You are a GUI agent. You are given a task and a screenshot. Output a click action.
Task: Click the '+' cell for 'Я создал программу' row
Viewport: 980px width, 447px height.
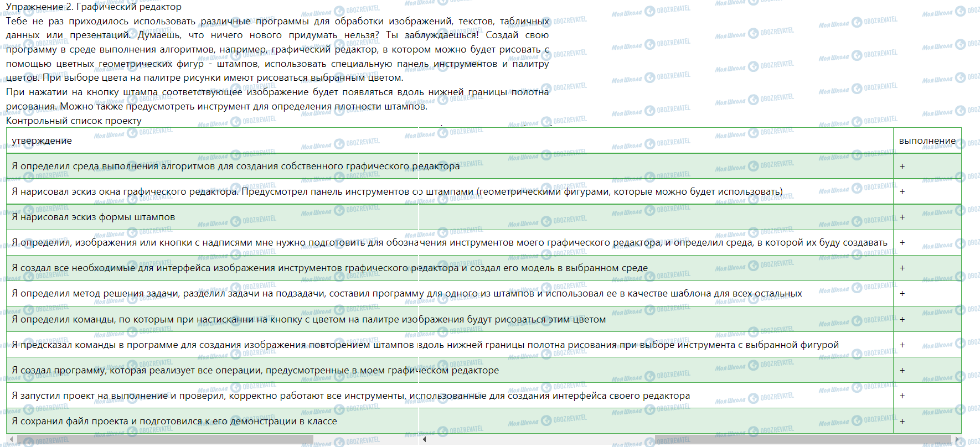click(927, 370)
